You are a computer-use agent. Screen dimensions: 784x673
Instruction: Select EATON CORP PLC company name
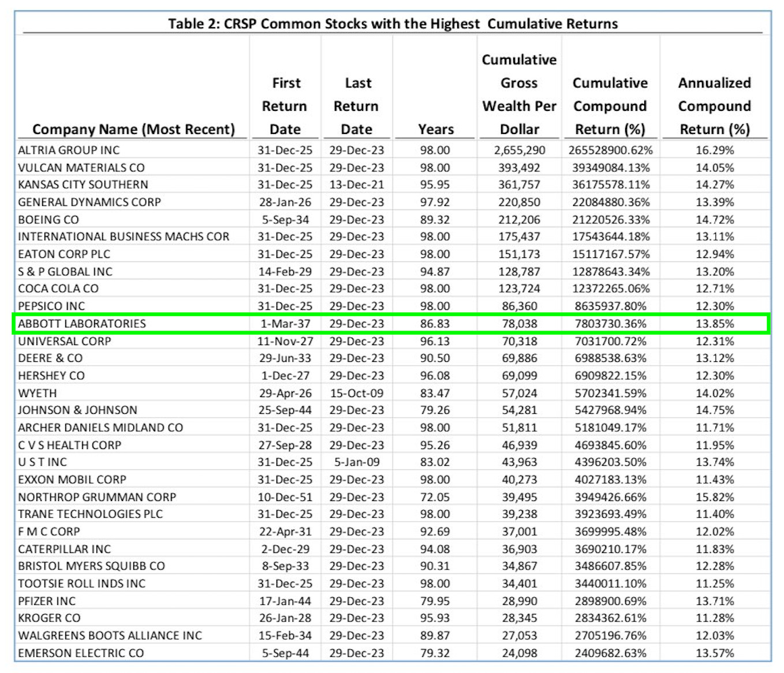coord(64,254)
